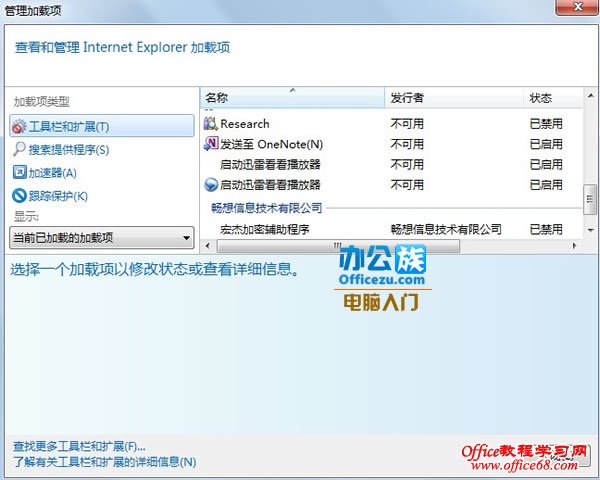Viewport: 600px width, 480px height.
Task: Select 宏杰加密辅助程序 add-on row
Action: [392, 229]
